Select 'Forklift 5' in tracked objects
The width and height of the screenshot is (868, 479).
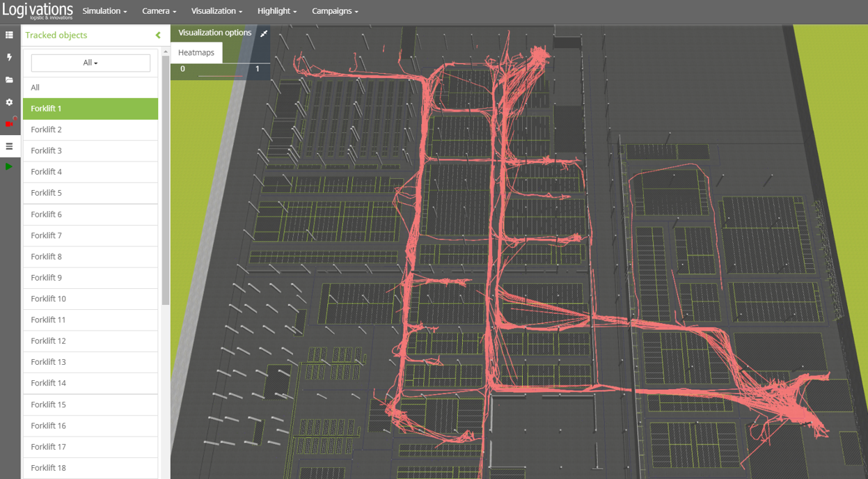[90, 193]
